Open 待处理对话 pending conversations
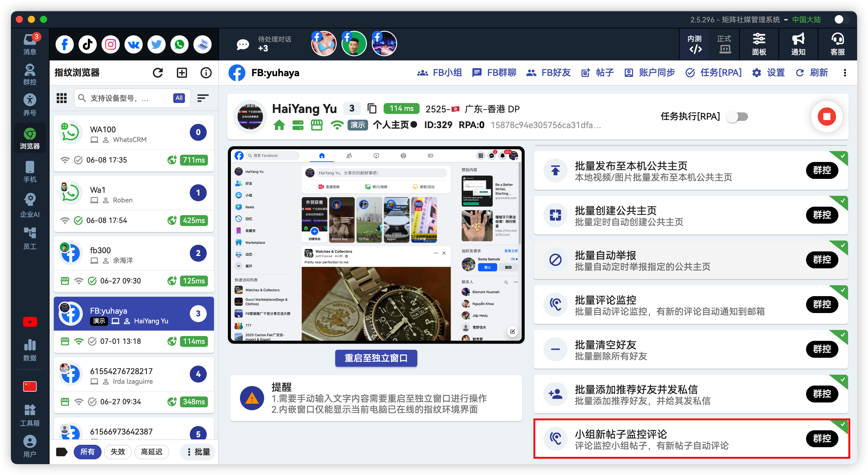This screenshot has width=868, height=475. [264, 44]
